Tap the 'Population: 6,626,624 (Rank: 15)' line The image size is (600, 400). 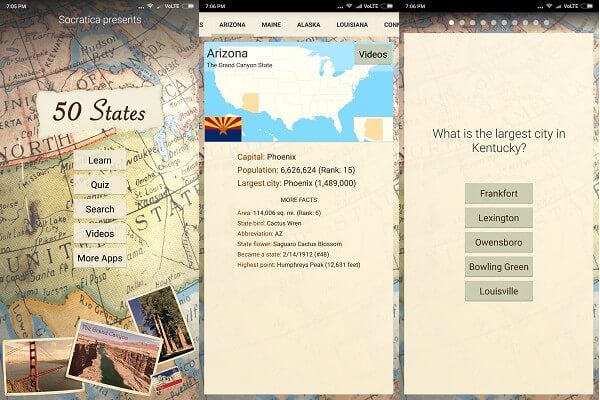(x=296, y=170)
